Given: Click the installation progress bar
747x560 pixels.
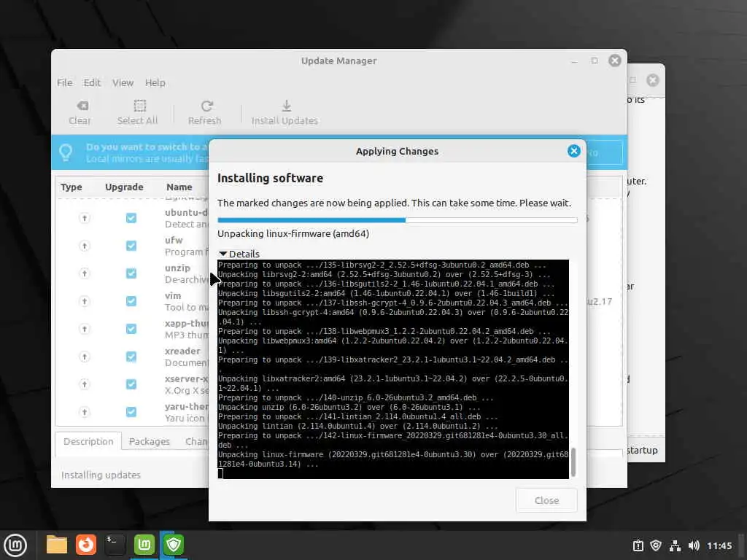Looking at the screenshot, I should pos(398,220).
